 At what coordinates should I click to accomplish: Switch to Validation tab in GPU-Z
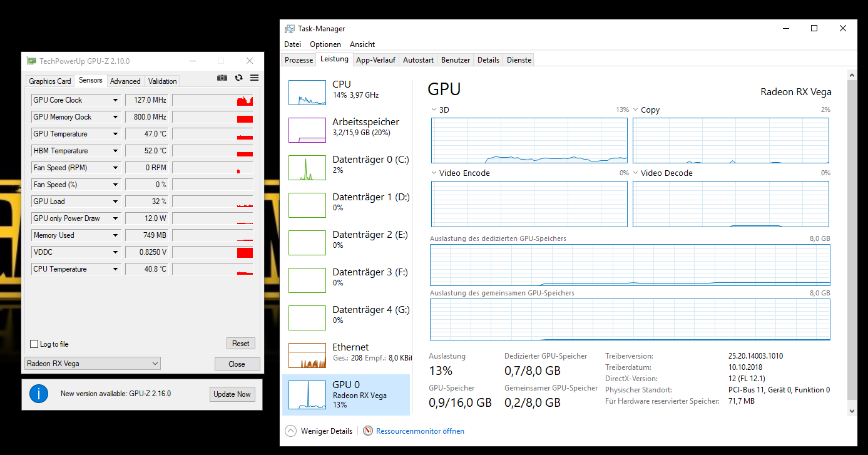163,81
